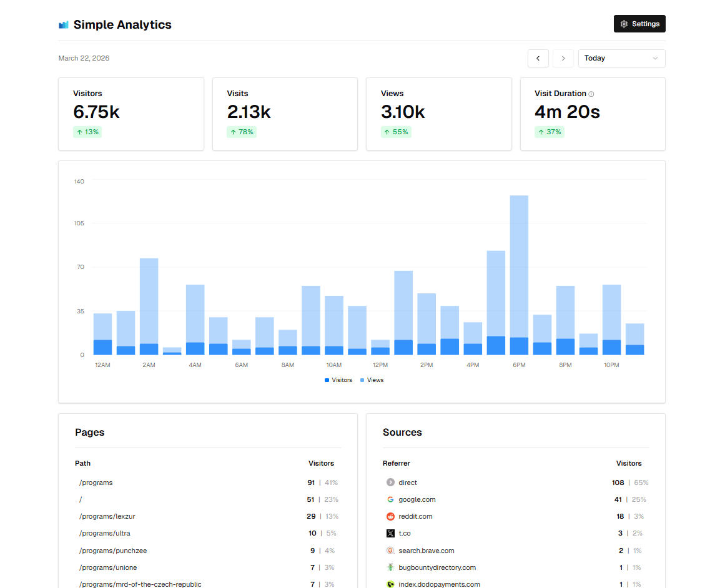Viewport: 725px width, 588px height.
Task: Click the Visit Duration info icon
Action: point(591,94)
